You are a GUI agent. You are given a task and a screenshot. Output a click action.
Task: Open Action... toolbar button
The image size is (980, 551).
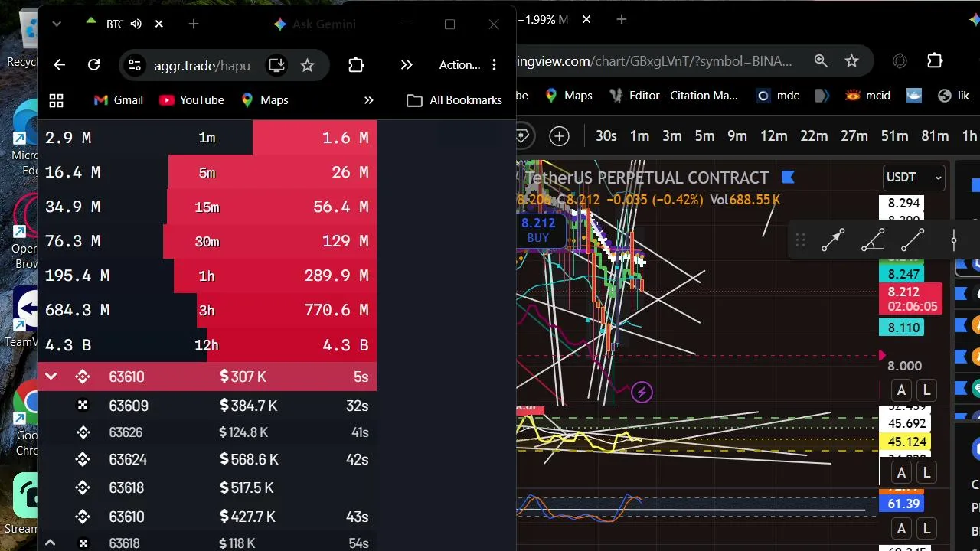pos(459,65)
